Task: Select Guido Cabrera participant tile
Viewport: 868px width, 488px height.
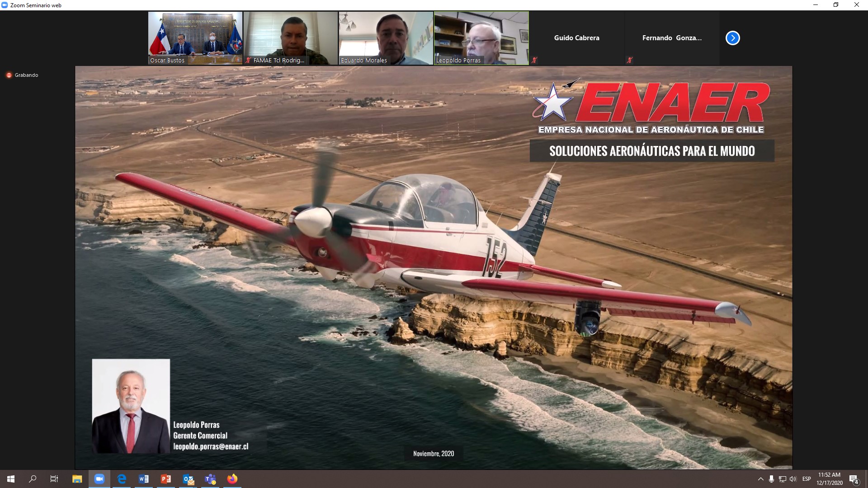Action: [576, 38]
